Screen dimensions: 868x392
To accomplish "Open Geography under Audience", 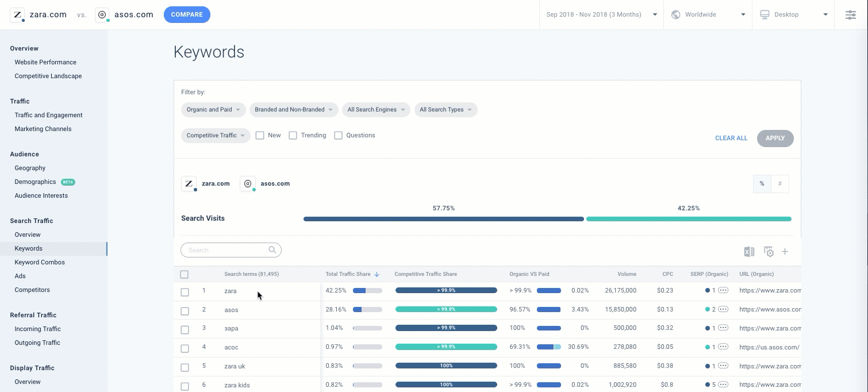I will [x=30, y=168].
